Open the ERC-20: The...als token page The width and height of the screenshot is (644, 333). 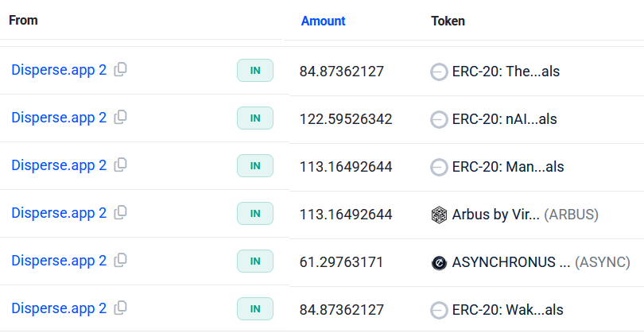point(506,72)
